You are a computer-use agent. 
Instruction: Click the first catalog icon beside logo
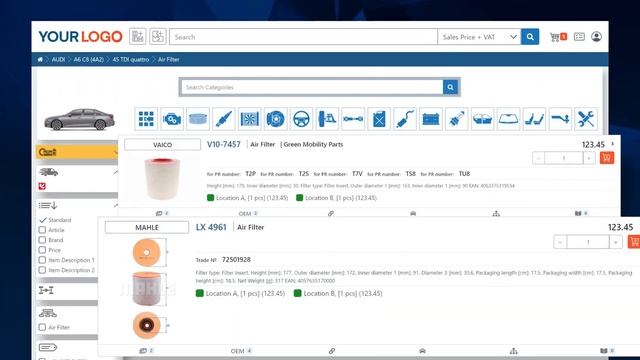pos(138,37)
